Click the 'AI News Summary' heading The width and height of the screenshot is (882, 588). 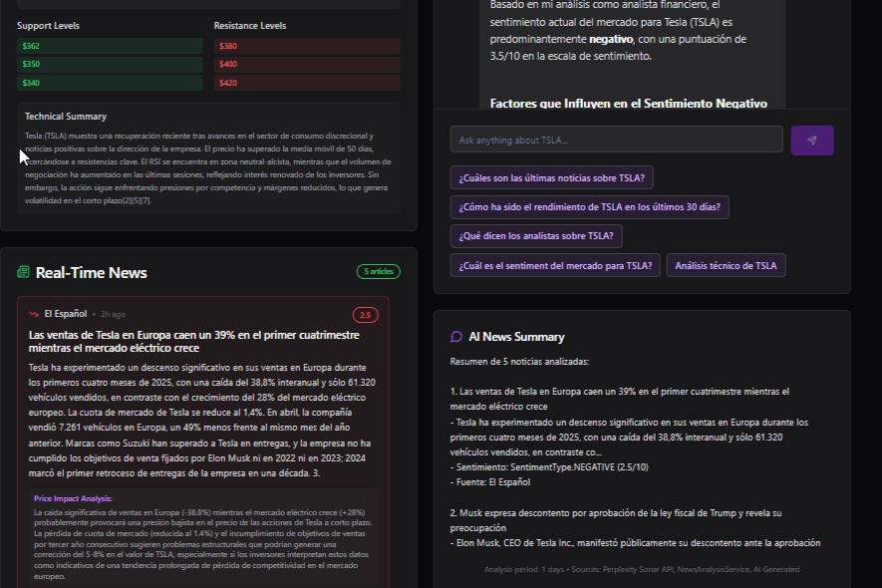(516, 337)
